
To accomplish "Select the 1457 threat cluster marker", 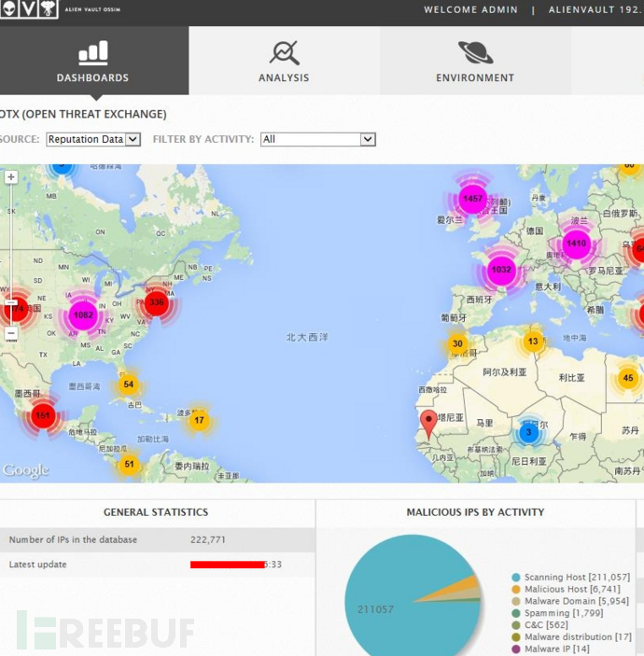I will tap(473, 199).
